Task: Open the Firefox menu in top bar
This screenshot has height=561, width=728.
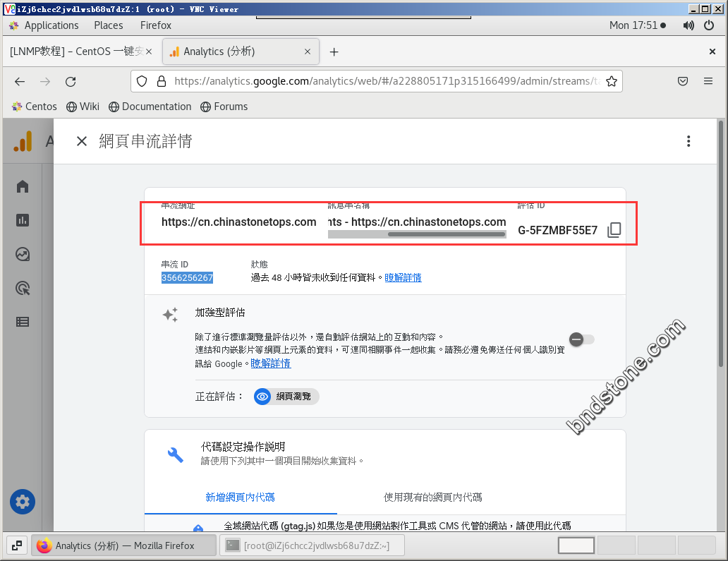Action: pos(155,25)
